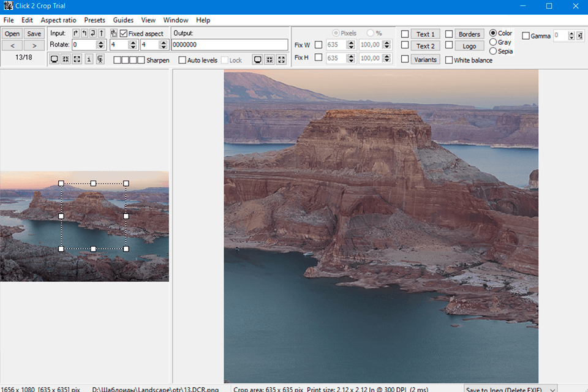Click inward-arrows shrink icon in output toolbar
This screenshot has height=392, width=588.
pyautogui.click(x=269, y=59)
